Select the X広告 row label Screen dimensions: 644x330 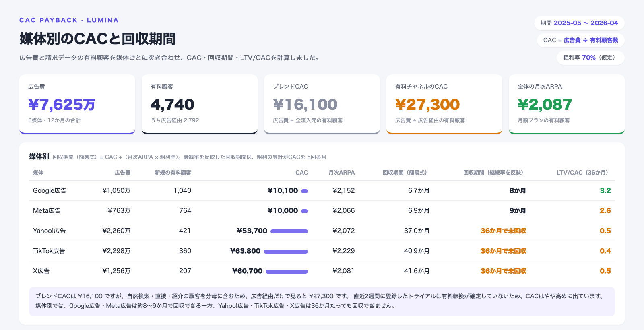tap(41, 271)
